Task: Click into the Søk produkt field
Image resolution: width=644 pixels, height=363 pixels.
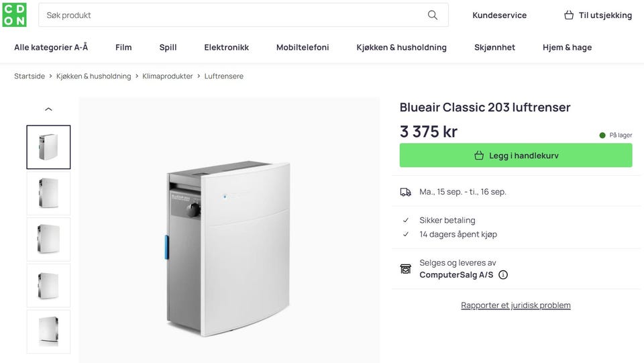Action: pos(228,15)
